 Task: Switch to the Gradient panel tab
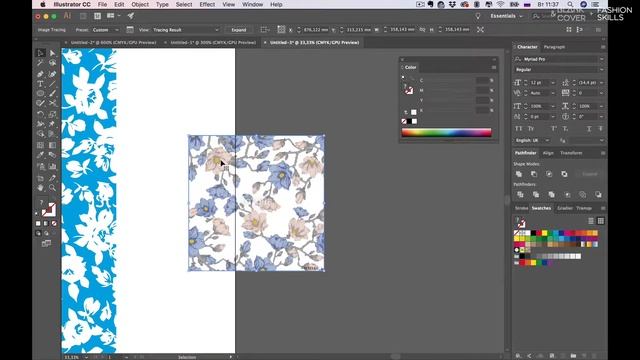[x=565, y=208]
